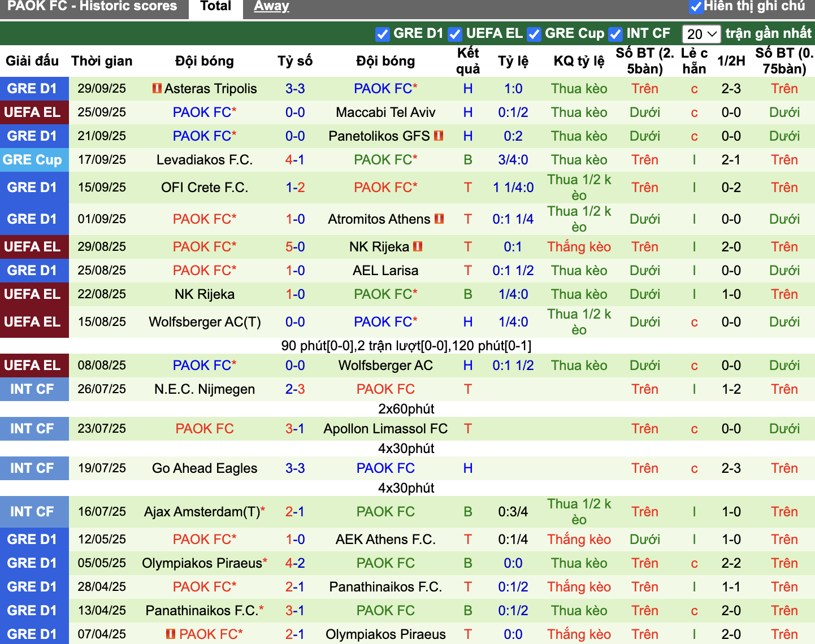Click the Tỷ số column header
The width and height of the screenshot is (815, 644).
[295, 61]
